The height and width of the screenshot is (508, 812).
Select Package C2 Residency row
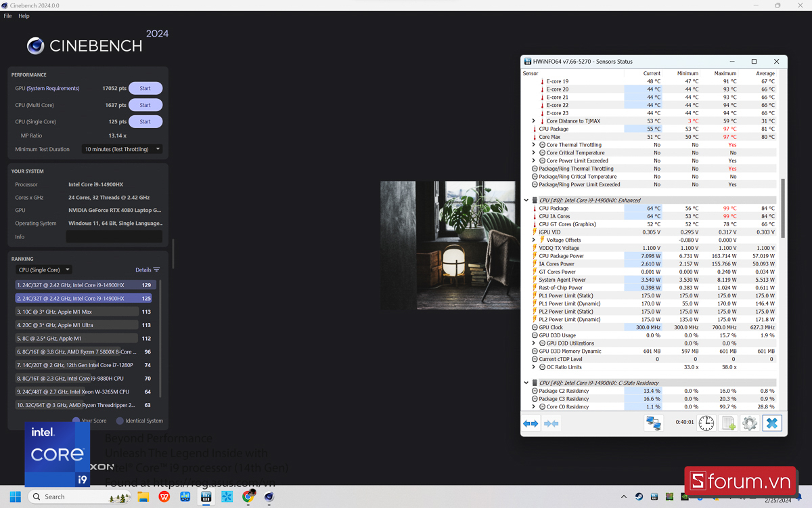[x=650, y=391]
